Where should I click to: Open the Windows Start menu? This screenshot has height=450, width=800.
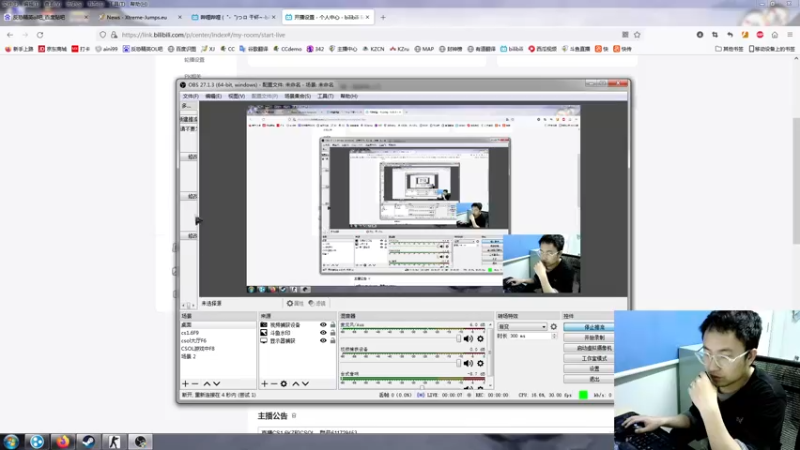pyautogui.click(x=11, y=442)
